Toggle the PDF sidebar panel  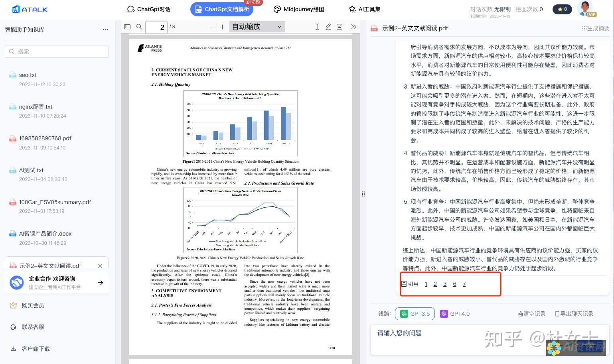(127, 27)
